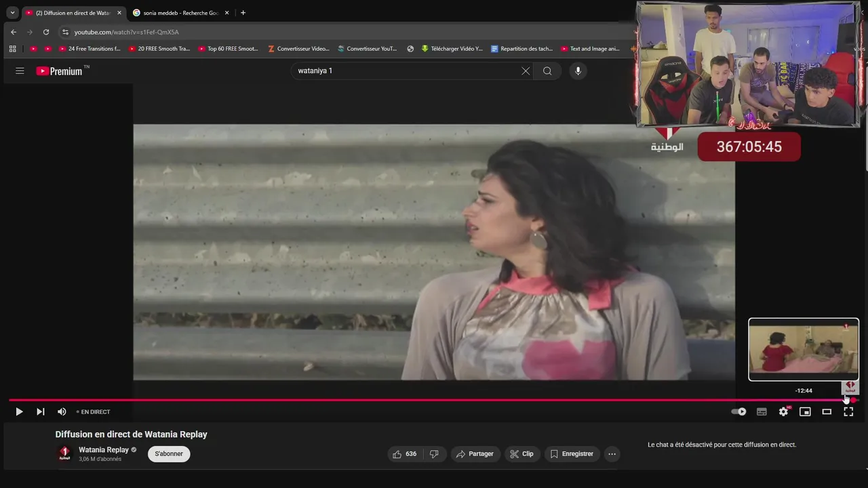This screenshot has height=488, width=868.
Task: Click the 367:05:45 countdown timer overlay
Action: 749,147
